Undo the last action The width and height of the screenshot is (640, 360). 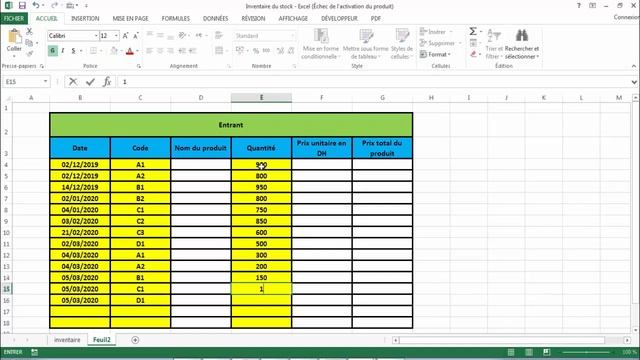(x=36, y=6)
